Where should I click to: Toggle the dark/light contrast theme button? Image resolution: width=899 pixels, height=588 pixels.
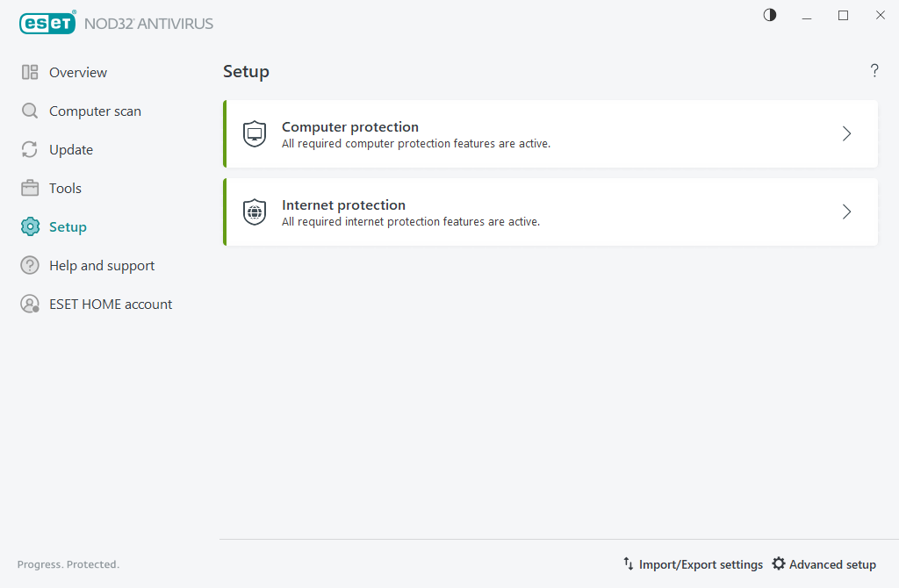click(x=770, y=15)
